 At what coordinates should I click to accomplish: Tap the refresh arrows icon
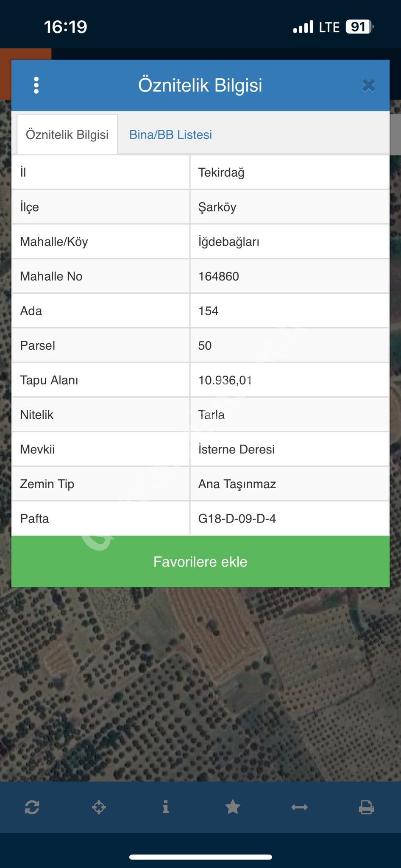tap(32, 807)
